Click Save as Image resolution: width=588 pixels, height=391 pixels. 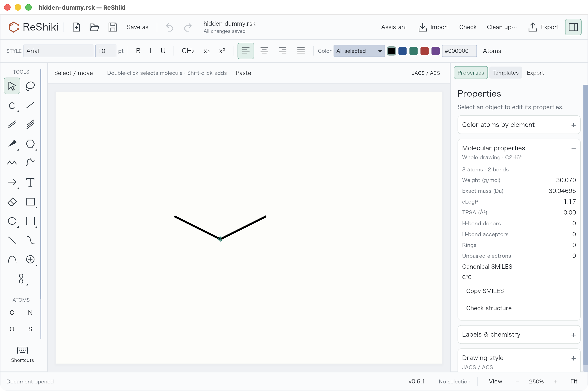(x=138, y=27)
